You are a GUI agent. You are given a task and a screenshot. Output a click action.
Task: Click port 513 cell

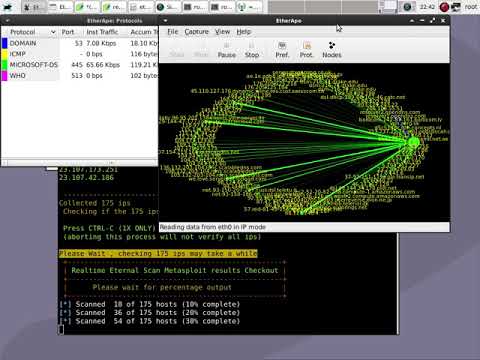(x=77, y=76)
